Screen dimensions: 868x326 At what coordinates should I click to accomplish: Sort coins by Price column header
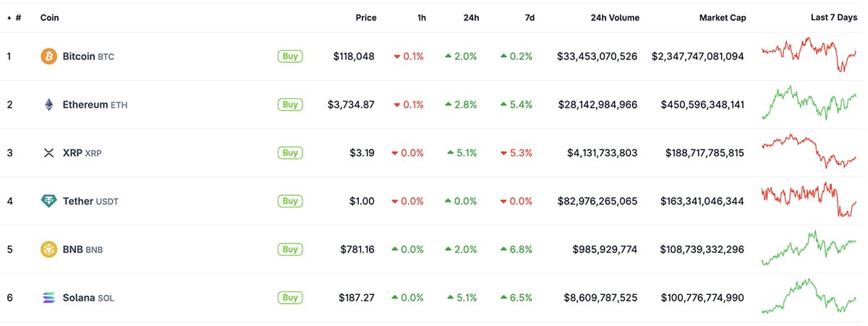click(366, 17)
